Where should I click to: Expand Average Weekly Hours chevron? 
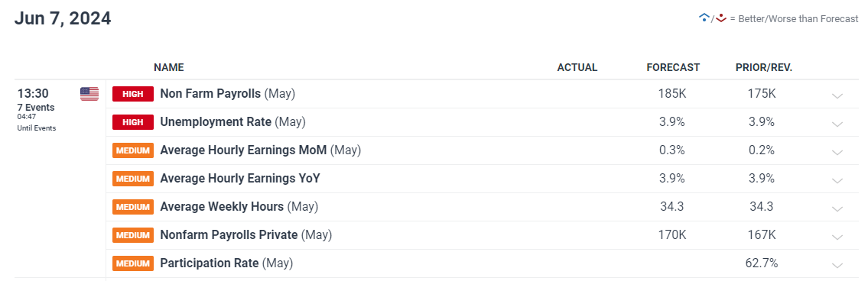point(837,208)
